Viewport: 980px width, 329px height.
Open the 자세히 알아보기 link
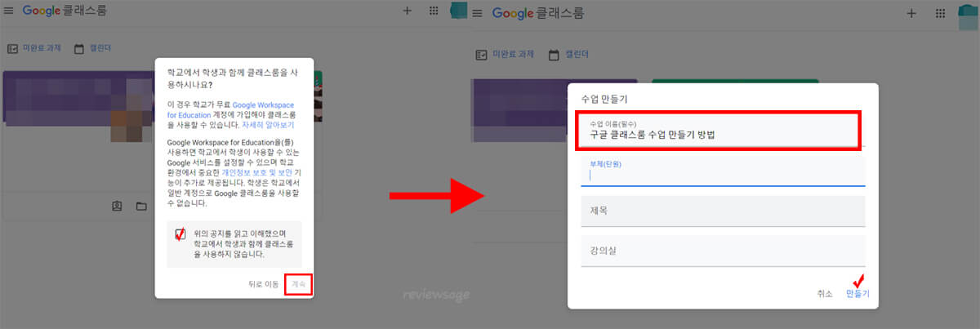pyautogui.click(x=267, y=126)
